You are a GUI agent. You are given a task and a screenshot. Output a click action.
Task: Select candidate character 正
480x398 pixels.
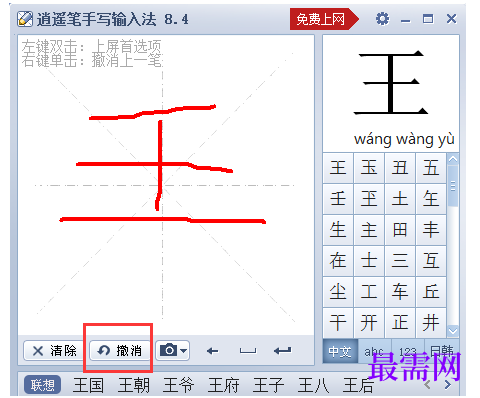400,323
